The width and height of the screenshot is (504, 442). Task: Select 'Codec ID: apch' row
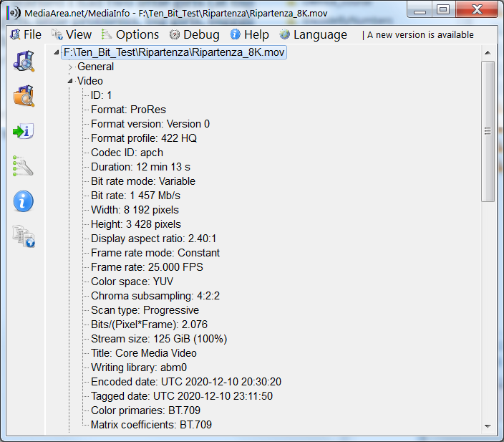[127, 153]
